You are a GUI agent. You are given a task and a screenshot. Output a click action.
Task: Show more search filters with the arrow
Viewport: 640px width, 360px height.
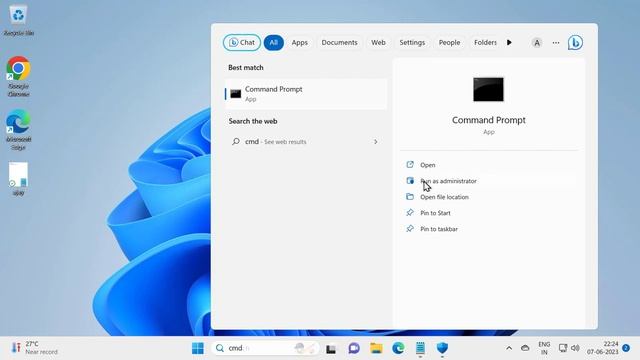tap(509, 42)
